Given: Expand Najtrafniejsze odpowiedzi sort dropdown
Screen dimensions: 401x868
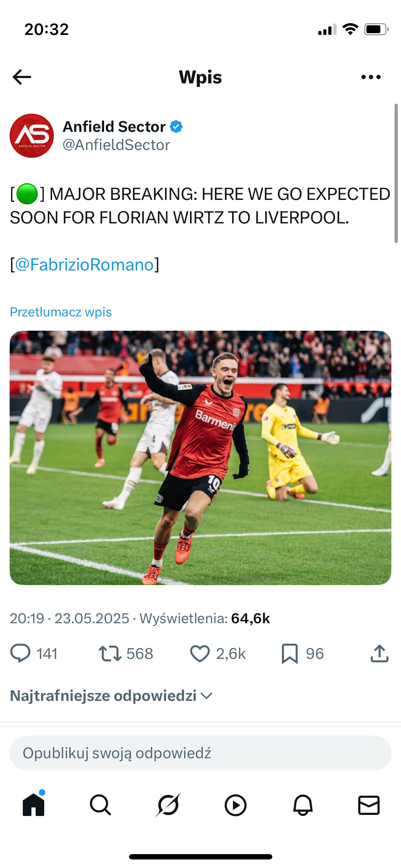Looking at the screenshot, I should (111, 696).
